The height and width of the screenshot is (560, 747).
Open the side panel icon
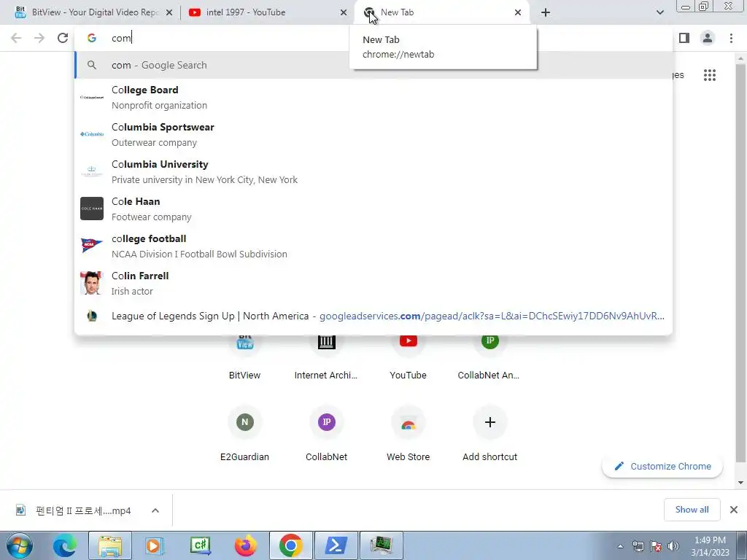coord(684,38)
